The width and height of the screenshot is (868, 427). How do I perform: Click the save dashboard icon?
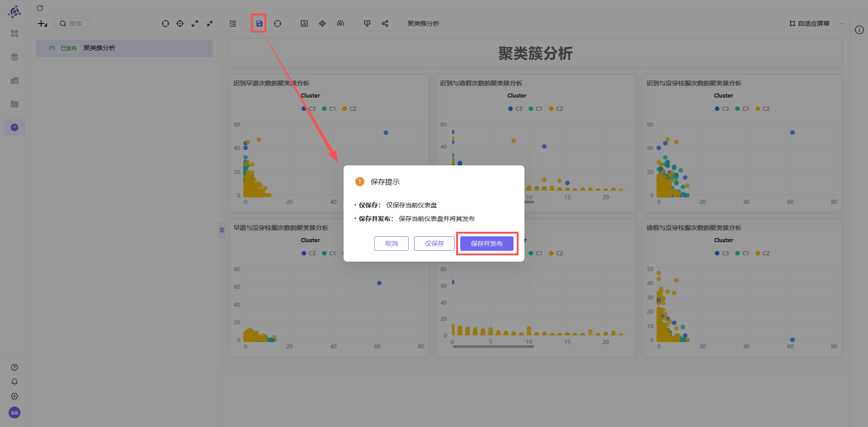pos(259,23)
